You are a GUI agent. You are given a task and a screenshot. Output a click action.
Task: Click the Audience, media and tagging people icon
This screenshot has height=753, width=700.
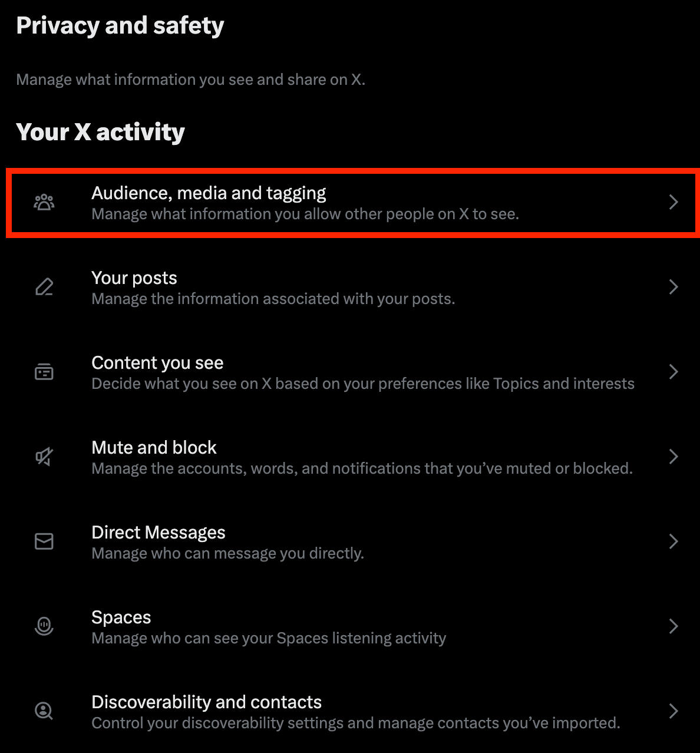[44, 203]
